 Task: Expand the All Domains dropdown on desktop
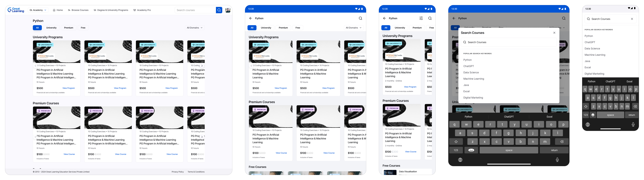point(194,28)
